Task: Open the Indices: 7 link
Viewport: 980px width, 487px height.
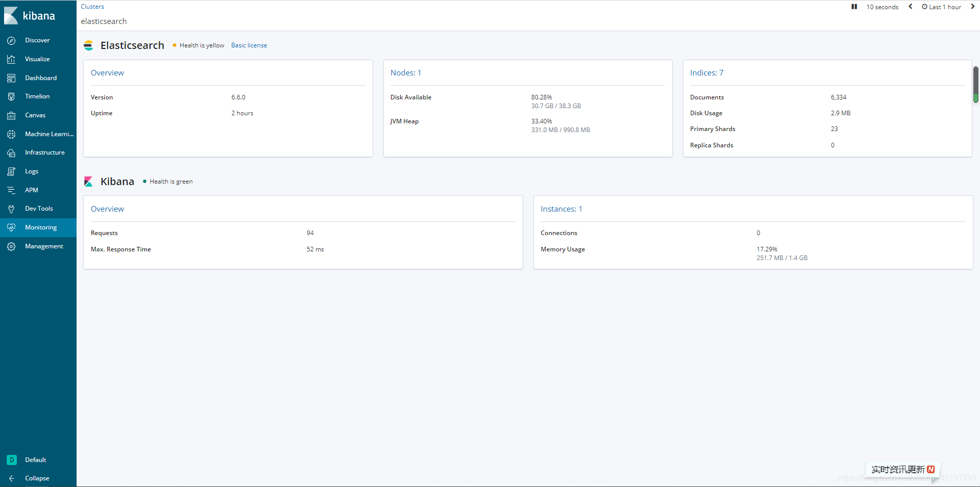Action: [706, 73]
